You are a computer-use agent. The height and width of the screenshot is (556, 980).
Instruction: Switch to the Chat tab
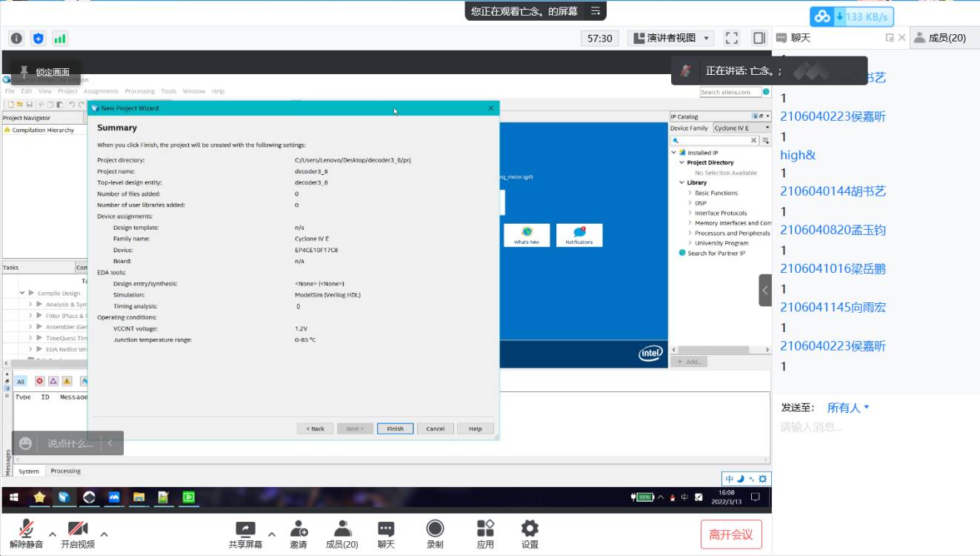[800, 38]
